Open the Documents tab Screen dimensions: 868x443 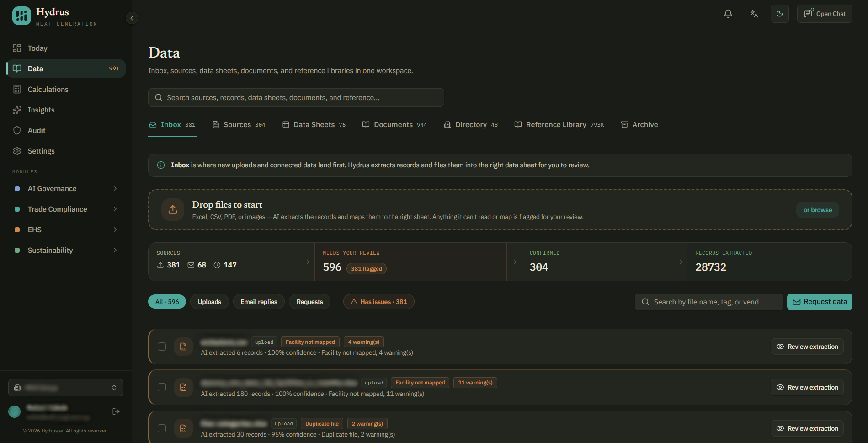coord(394,125)
